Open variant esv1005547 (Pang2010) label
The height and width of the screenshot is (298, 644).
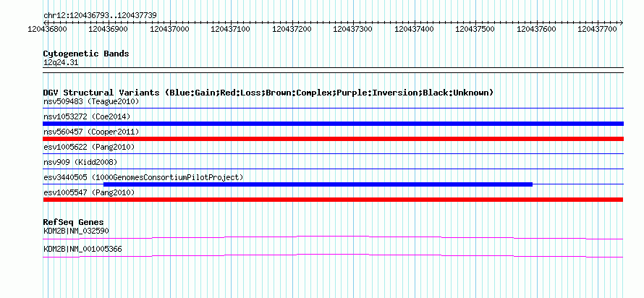pyautogui.click(x=89, y=192)
